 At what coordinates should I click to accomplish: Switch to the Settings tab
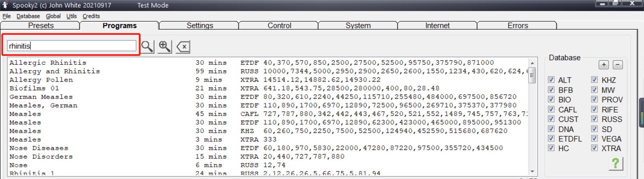200,26
